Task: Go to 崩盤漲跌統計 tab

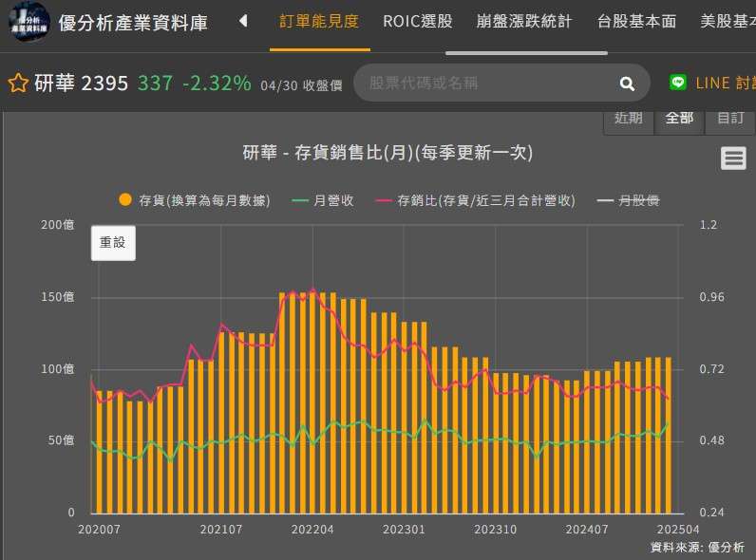Action: [524, 21]
